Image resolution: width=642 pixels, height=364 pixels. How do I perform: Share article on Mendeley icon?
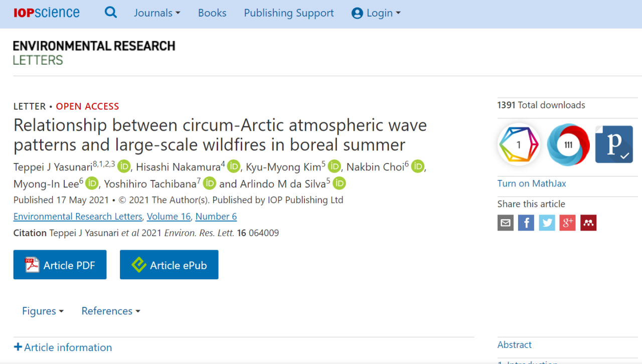click(588, 223)
